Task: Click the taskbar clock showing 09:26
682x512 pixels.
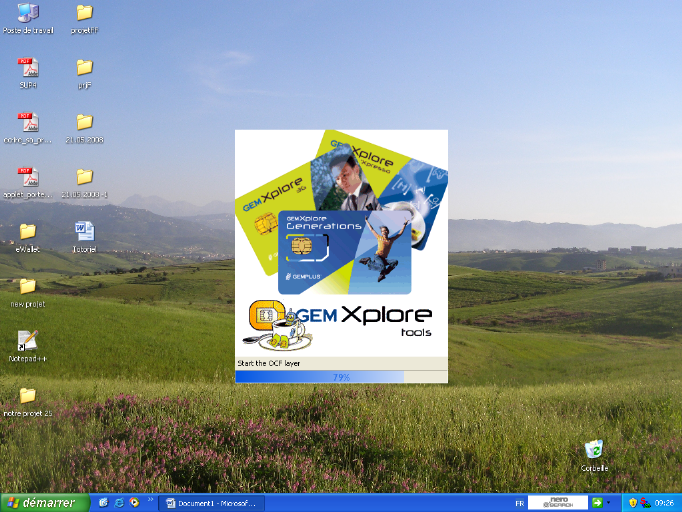Action: click(x=663, y=502)
